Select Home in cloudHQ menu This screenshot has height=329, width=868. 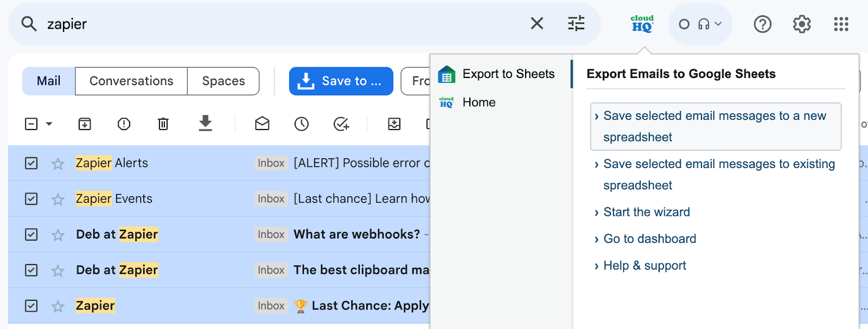coord(501,102)
